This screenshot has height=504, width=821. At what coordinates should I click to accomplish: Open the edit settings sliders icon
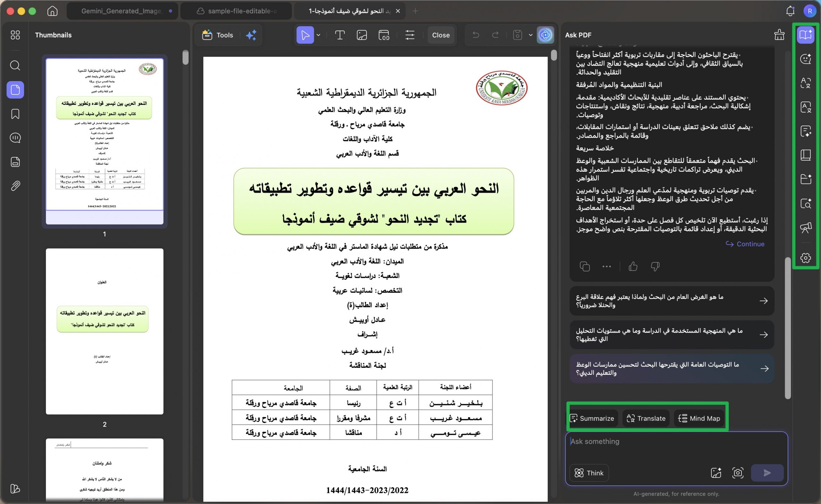[x=410, y=35]
